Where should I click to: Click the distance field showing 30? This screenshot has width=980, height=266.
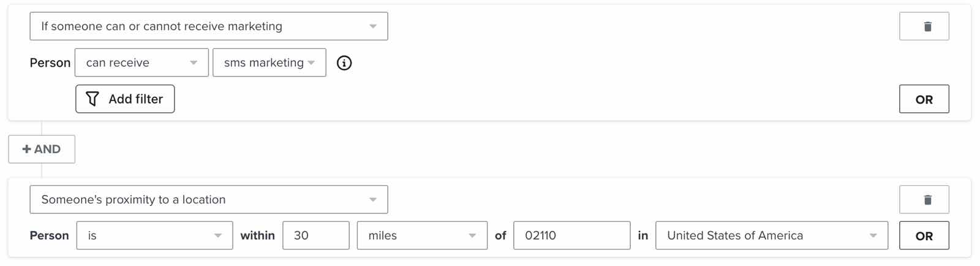pos(315,235)
